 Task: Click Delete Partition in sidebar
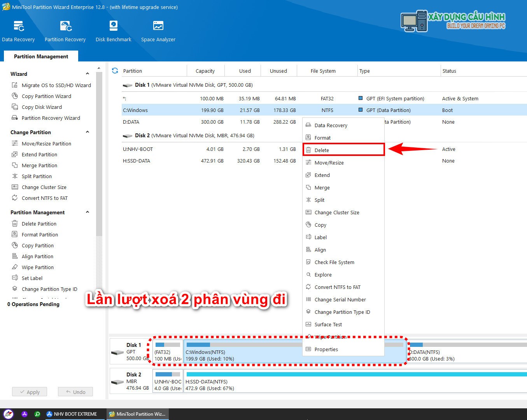[x=34, y=224]
